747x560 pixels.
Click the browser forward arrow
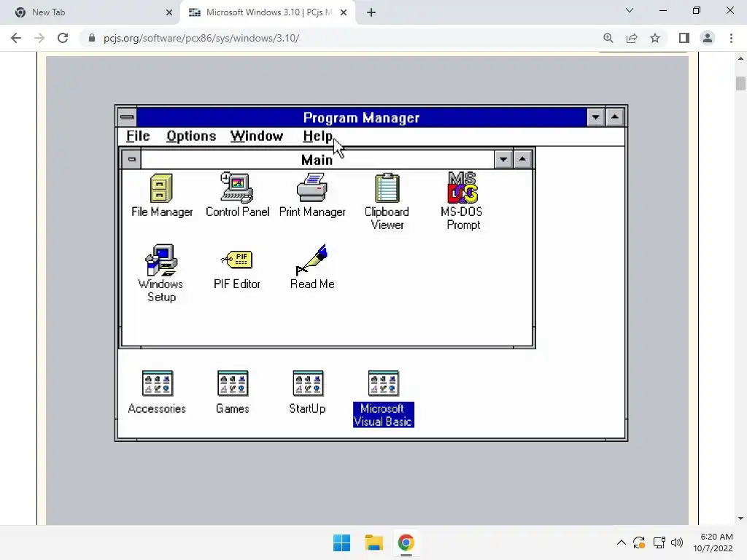[39, 38]
